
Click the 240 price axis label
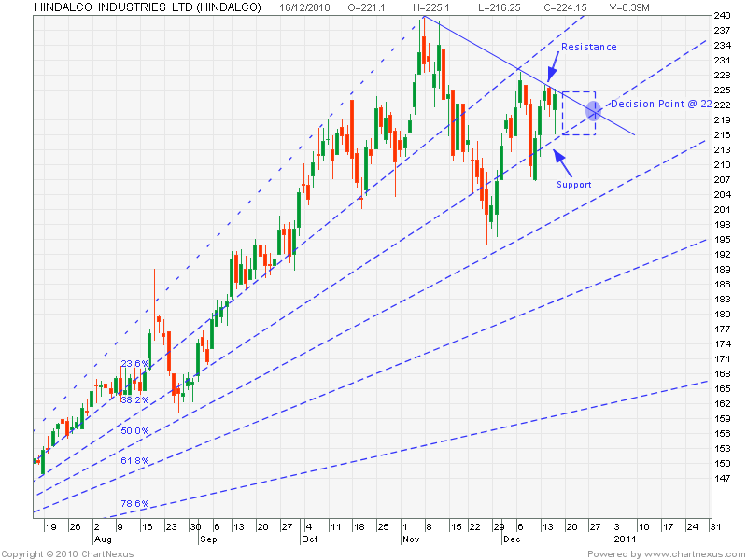click(722, 16)
